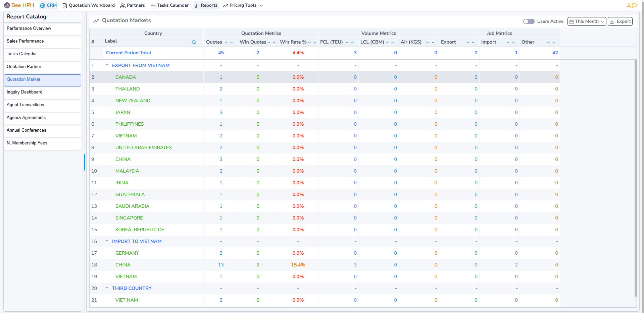Collapse the EXPORT FROM VIETNAM group
The height and width of the screenshot is (313, 644).
(x=107, y=65)
